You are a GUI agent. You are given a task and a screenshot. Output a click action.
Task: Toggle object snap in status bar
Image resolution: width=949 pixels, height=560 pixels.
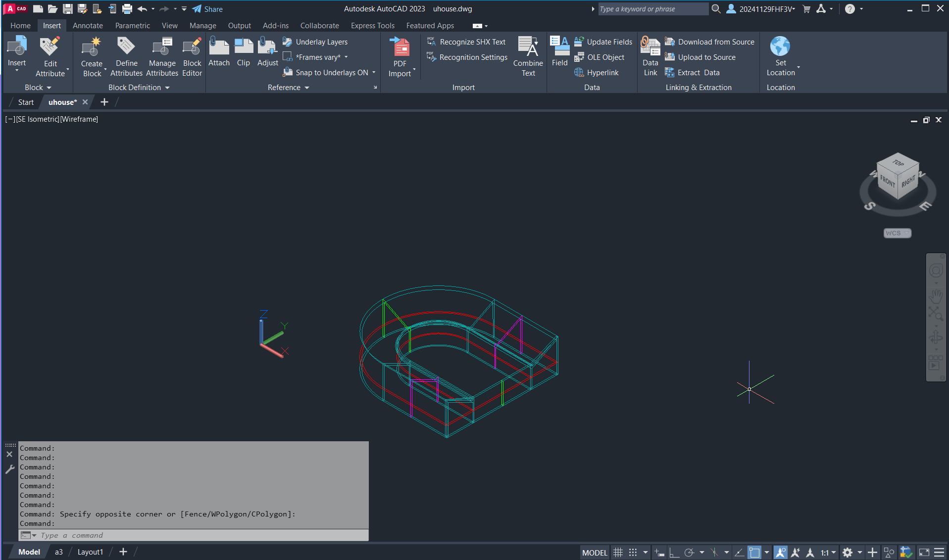(x=753, y=553)
